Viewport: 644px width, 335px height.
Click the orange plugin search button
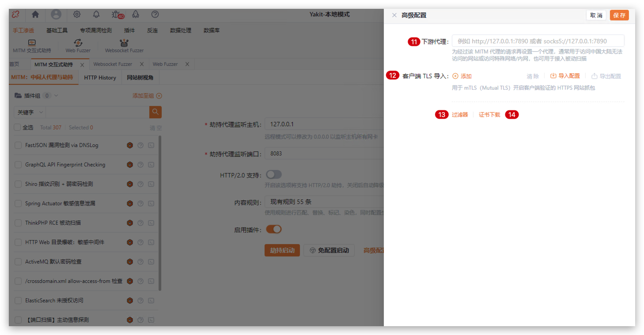pos(155,112)
